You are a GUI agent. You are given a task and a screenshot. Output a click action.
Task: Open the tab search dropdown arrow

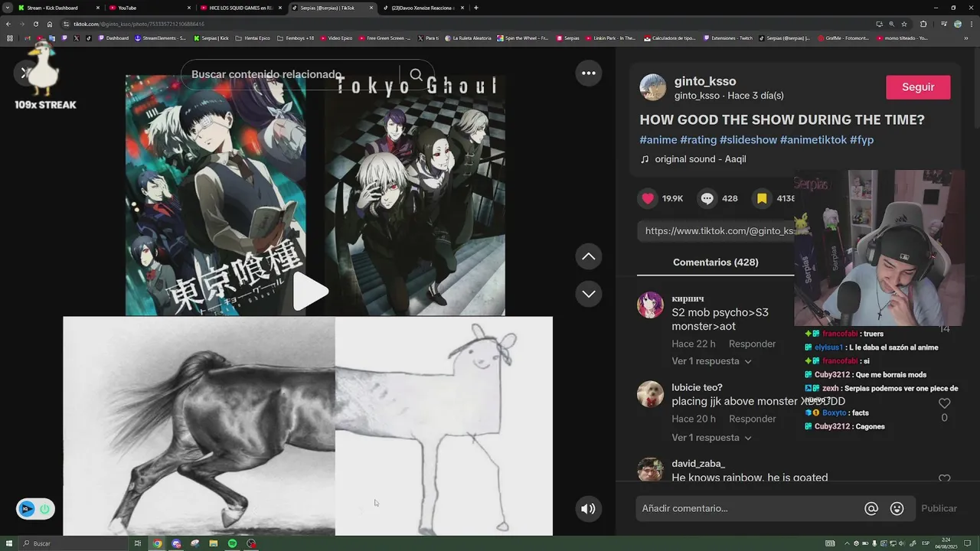click(7, 8)
